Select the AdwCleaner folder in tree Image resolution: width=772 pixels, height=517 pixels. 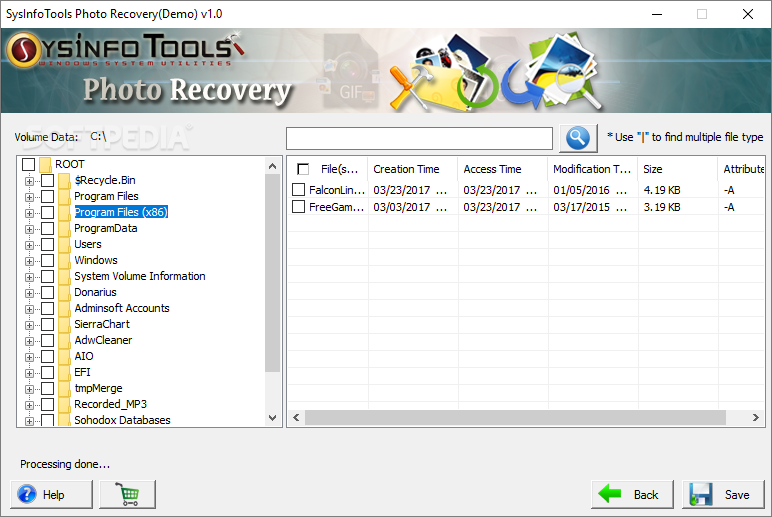pos(103,340)
